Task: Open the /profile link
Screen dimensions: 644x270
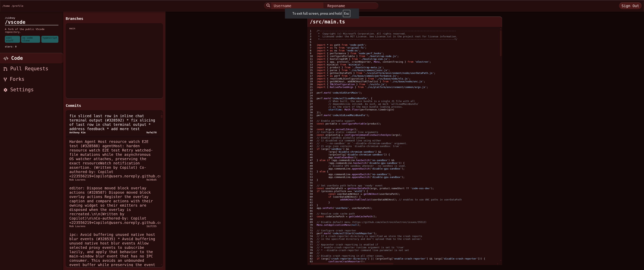Action: [x=17, y=6]
